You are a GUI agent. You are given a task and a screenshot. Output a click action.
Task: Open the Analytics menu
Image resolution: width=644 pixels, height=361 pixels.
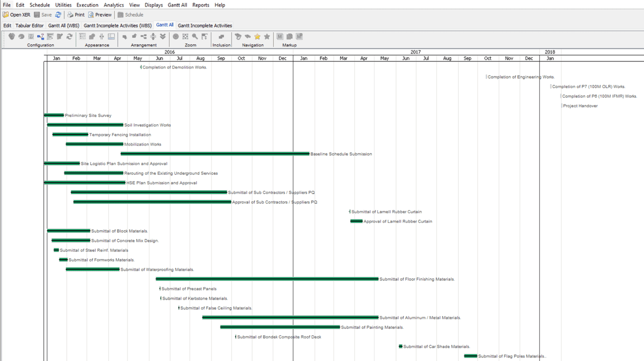(x=114, y=5)
